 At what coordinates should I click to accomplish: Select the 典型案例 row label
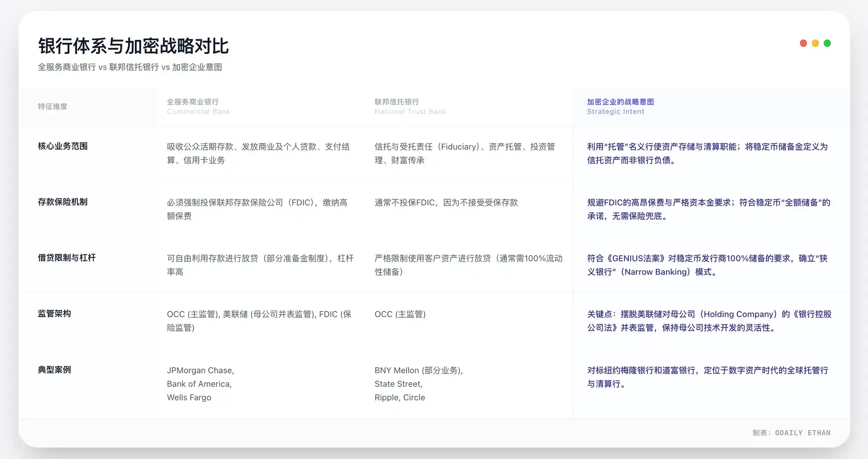click(x=54, y=369)
